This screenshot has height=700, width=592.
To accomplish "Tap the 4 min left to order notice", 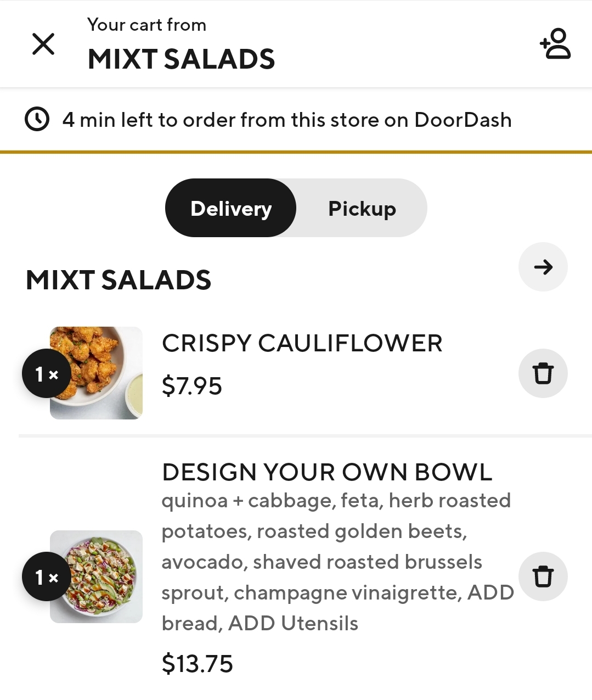I will point(286,120).
